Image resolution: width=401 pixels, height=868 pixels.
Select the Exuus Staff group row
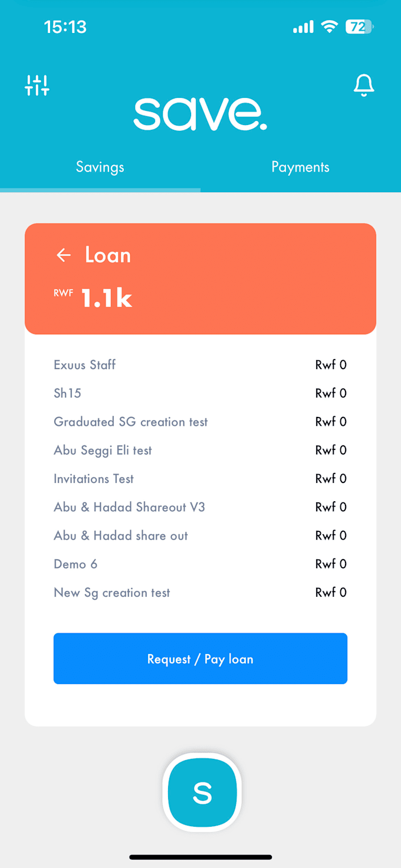pos(200,365)
